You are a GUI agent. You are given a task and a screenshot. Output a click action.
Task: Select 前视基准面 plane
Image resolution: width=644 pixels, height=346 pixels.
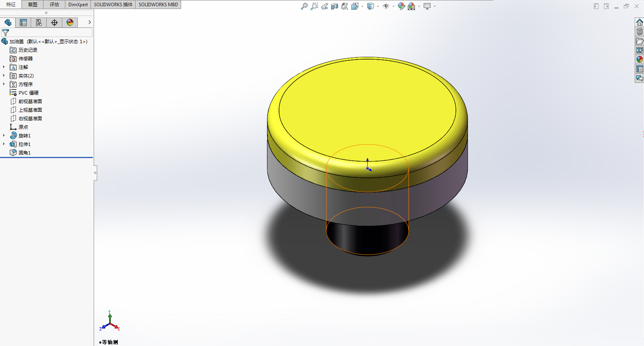pos(26,102)
